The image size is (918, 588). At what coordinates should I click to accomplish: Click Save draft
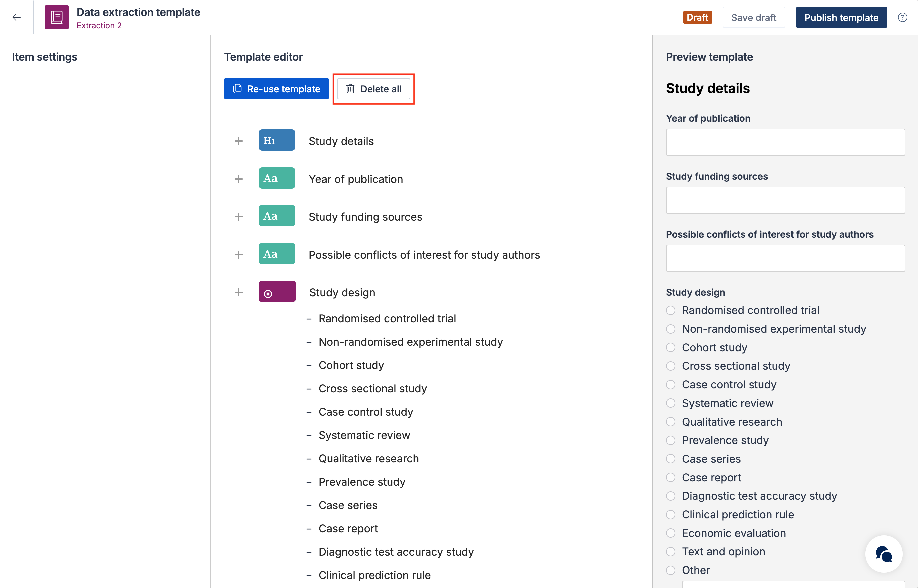[x=753, y=17]
